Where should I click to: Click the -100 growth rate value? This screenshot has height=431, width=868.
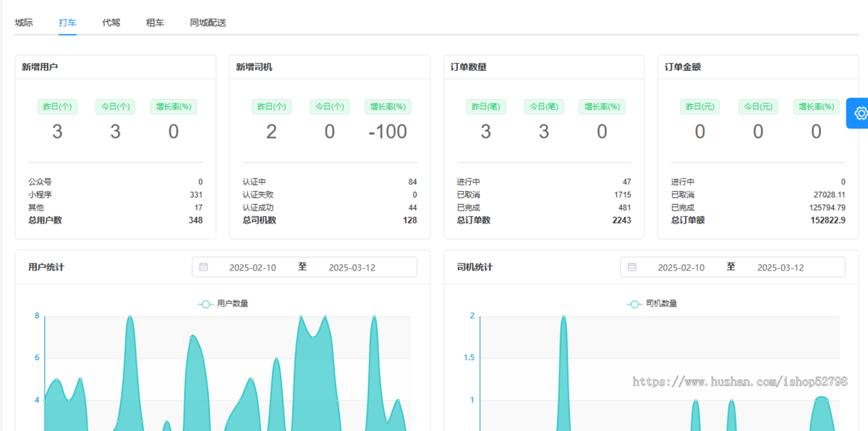coord(387,132)
